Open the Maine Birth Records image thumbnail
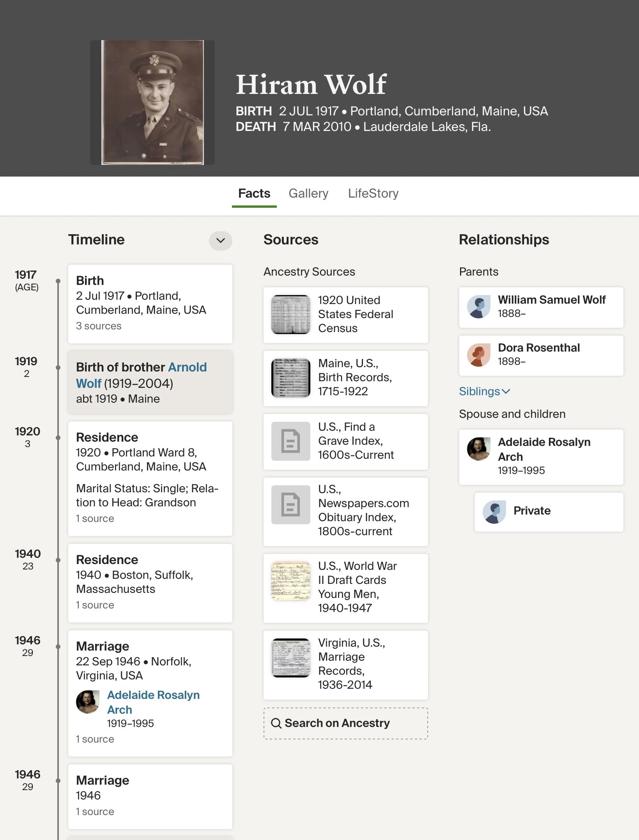Screen dimensions: 639x840 coord(290,378)
